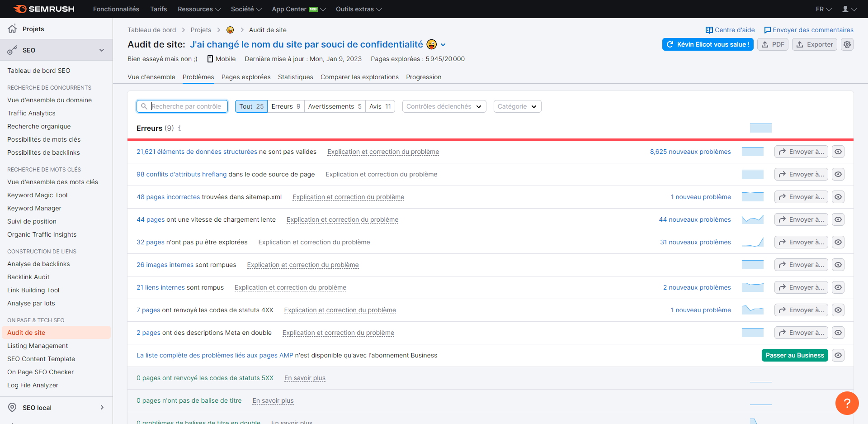Open Projets via the home icon

pos(13,29)
